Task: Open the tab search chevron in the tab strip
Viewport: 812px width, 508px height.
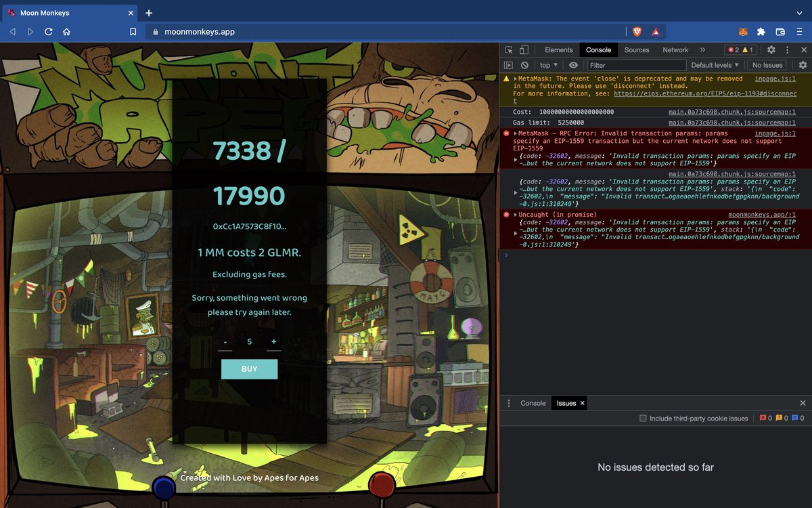Action: pos(799,13)
